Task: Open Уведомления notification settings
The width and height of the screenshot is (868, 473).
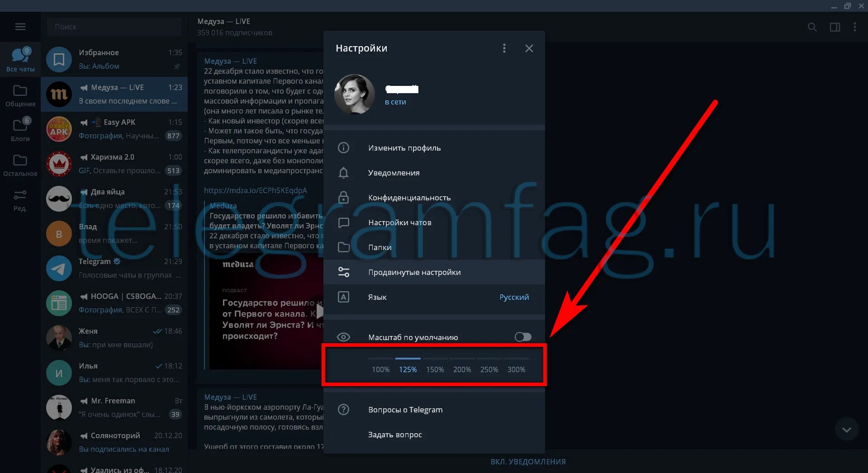Action: (434, 173)
